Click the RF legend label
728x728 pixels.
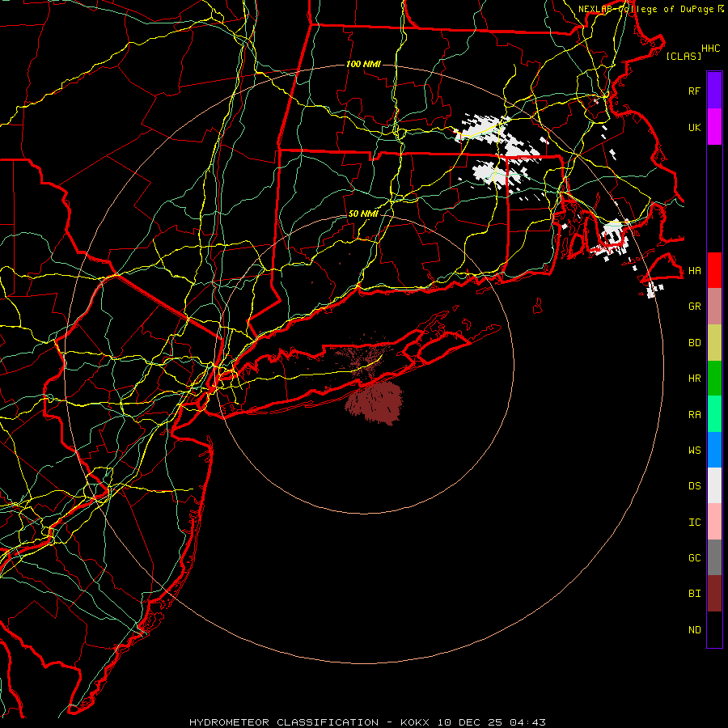[694, 91]
